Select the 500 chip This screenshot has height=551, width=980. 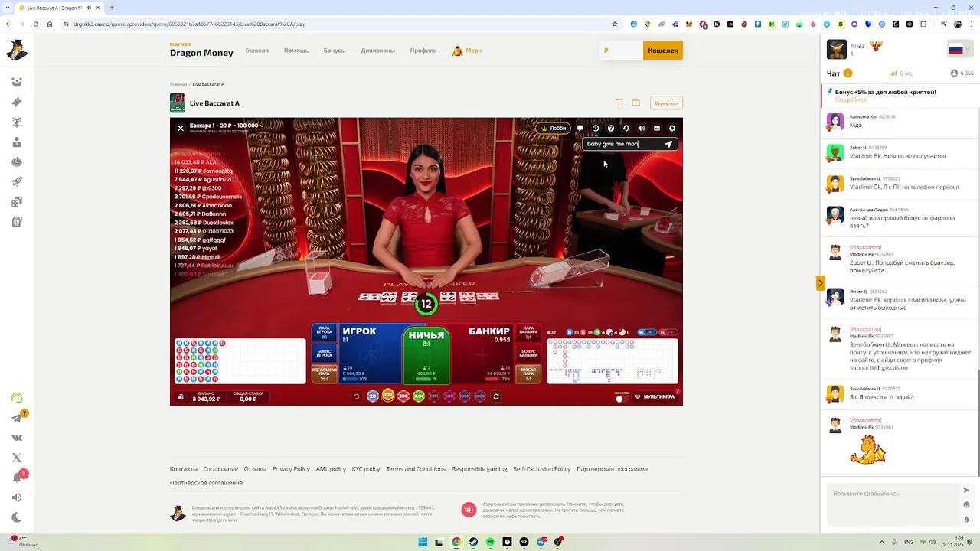[403, 396]
